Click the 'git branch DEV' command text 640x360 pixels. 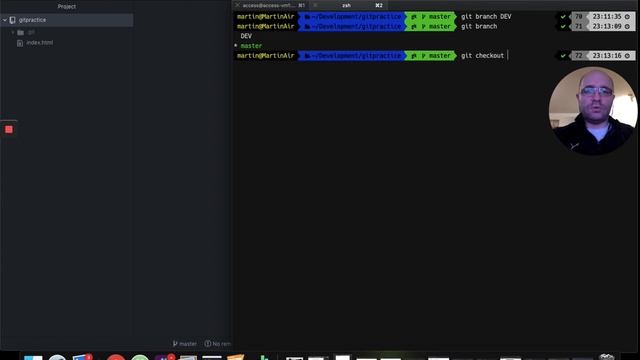[486, 16]
